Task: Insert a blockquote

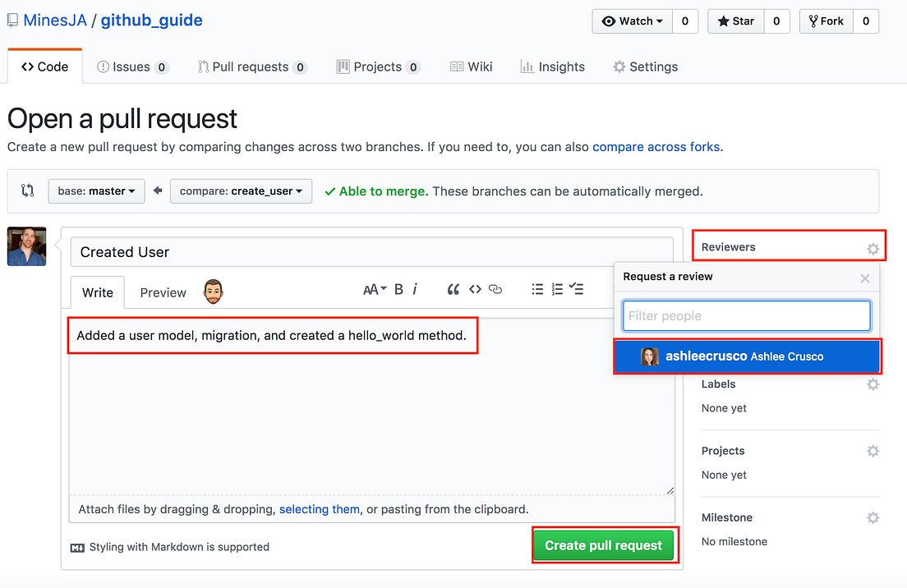Action: (453, 289)
